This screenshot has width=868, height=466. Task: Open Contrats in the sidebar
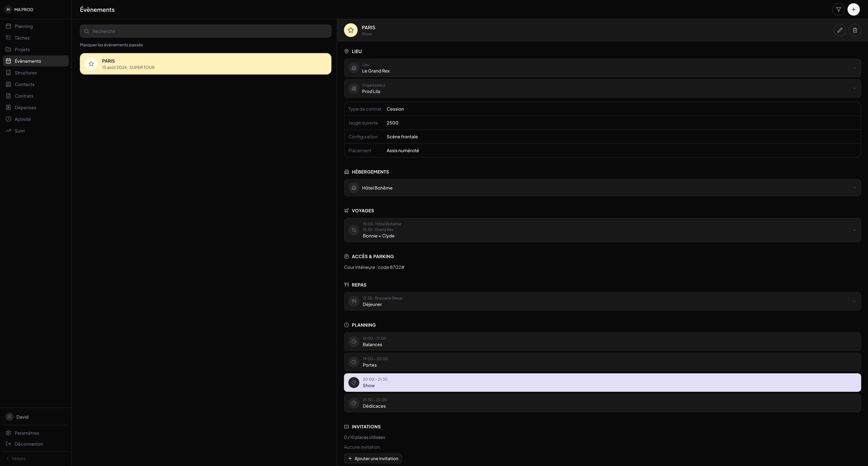[x=36, y=96]
